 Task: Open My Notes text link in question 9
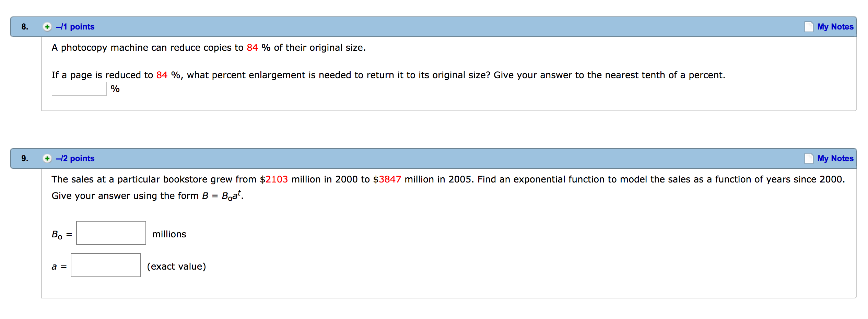pos(835,158)
